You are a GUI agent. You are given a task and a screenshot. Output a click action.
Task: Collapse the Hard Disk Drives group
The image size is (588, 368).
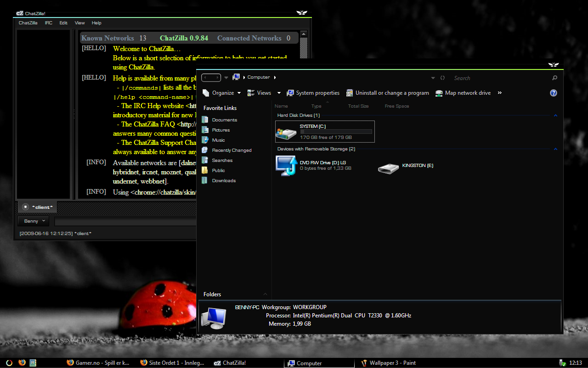coord(555,115)
